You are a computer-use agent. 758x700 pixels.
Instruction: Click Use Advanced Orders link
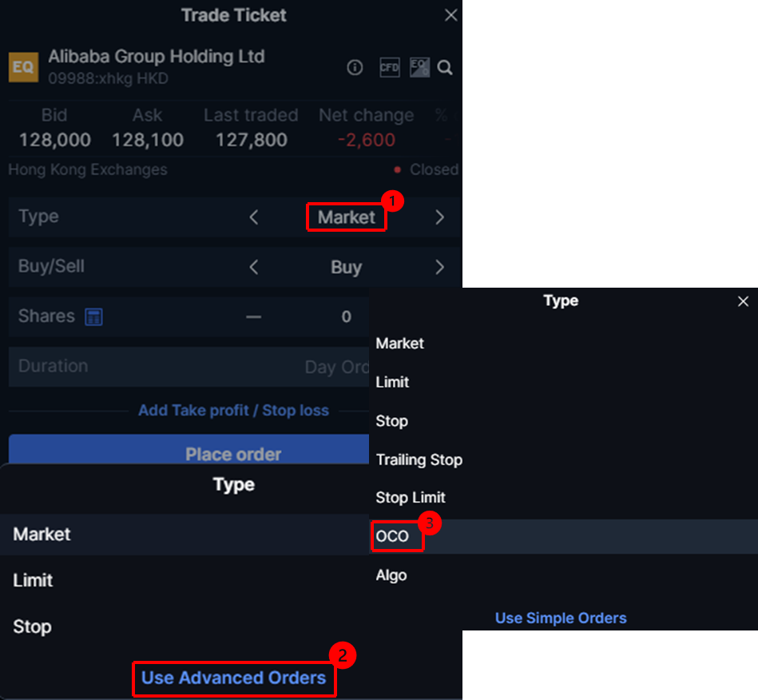click(234, 678)
